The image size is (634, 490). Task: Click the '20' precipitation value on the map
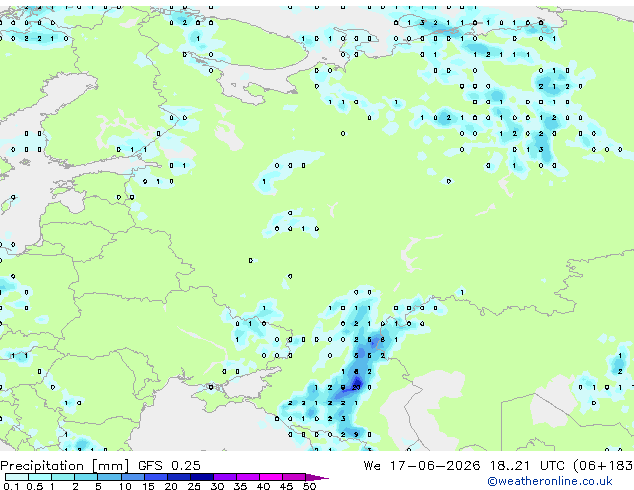[356, 387]
